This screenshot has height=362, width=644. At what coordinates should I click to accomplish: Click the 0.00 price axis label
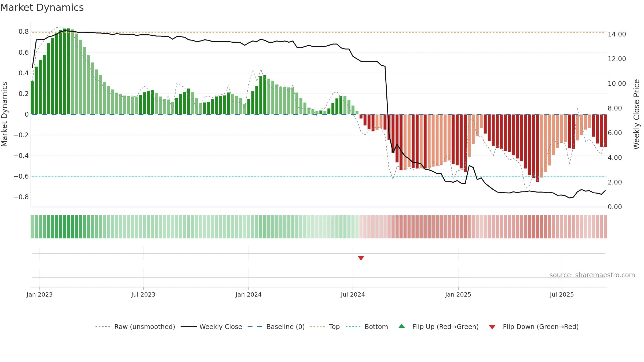(x=615, y=207)
